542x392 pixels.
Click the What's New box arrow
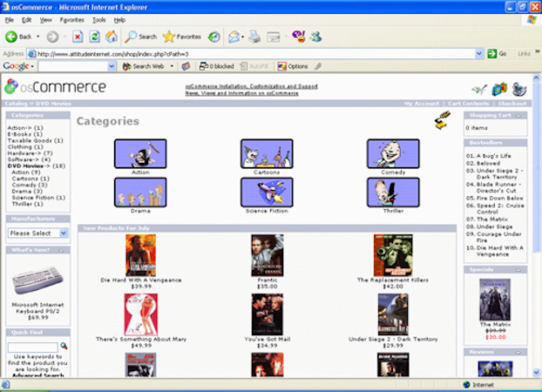click(61, 250)
